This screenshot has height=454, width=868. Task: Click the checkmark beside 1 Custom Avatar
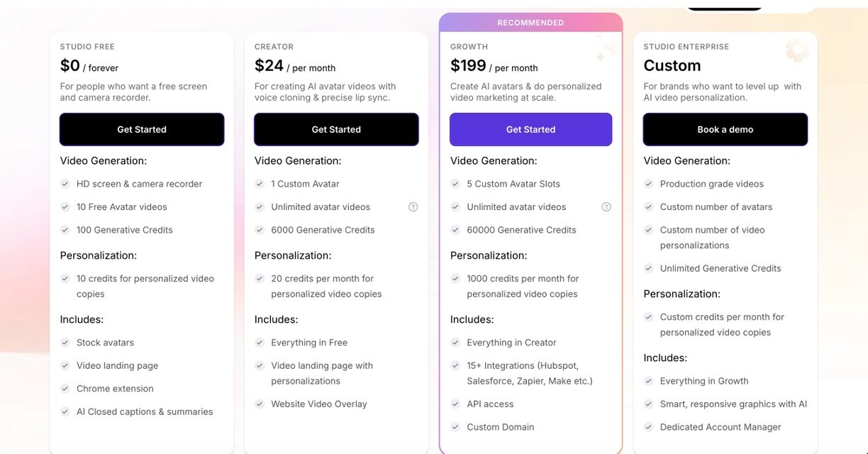260,184
